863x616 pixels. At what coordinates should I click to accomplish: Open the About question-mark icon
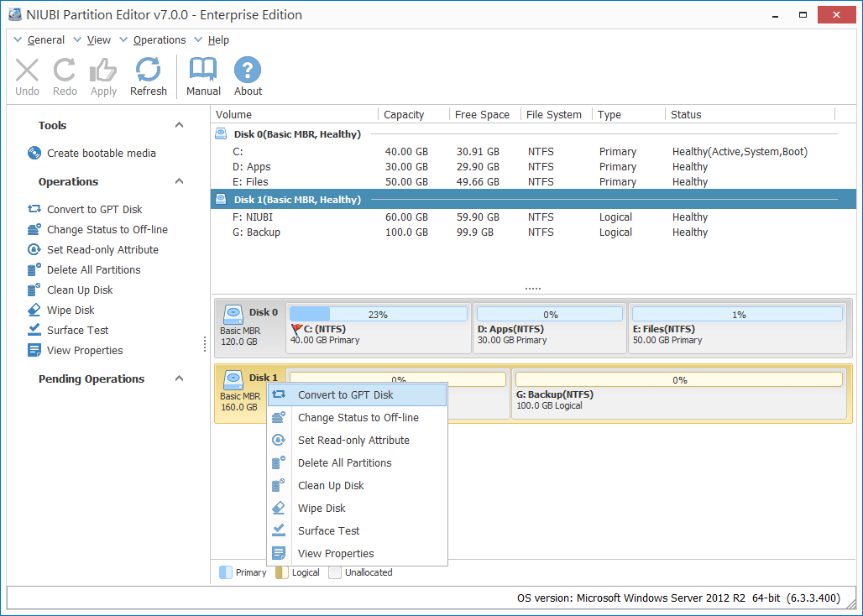248,70
